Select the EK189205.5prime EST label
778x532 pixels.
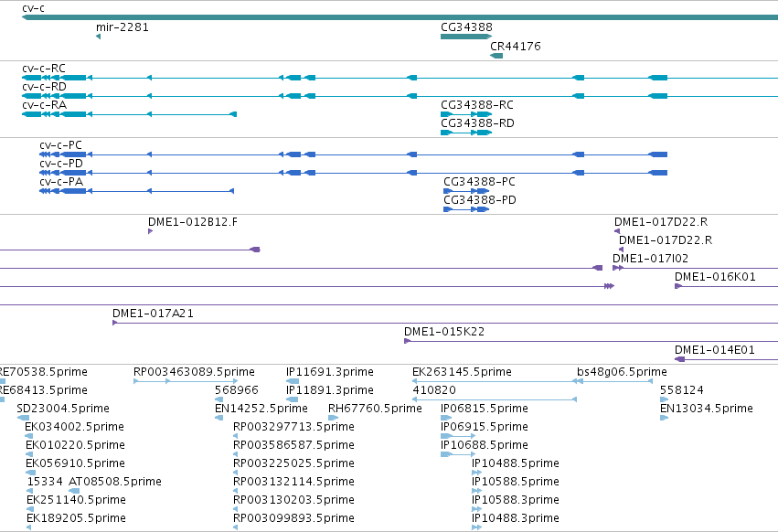[77, 518]
